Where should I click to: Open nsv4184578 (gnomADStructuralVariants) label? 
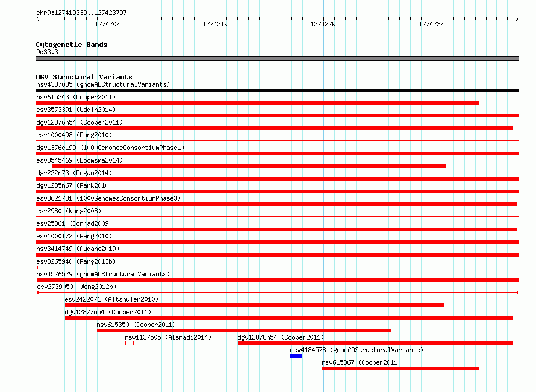coord(357,350)
